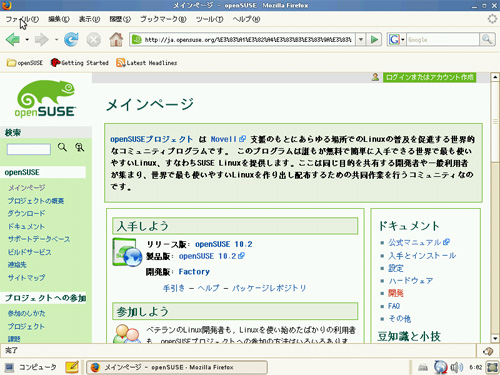Image resolution: width=500 pixels, height=375 pixels.
Task: Open the 入手とインストール link
Action: coord(422,255)
